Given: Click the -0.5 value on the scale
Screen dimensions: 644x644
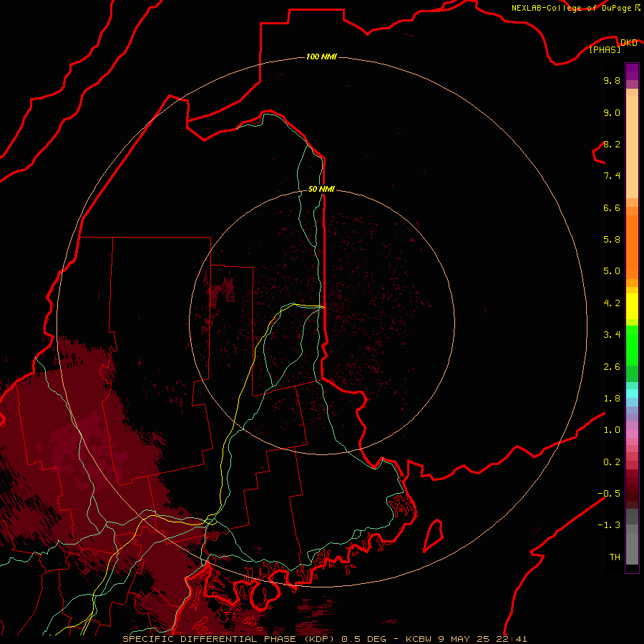Looking at the screenshot, I should (609, 494).
